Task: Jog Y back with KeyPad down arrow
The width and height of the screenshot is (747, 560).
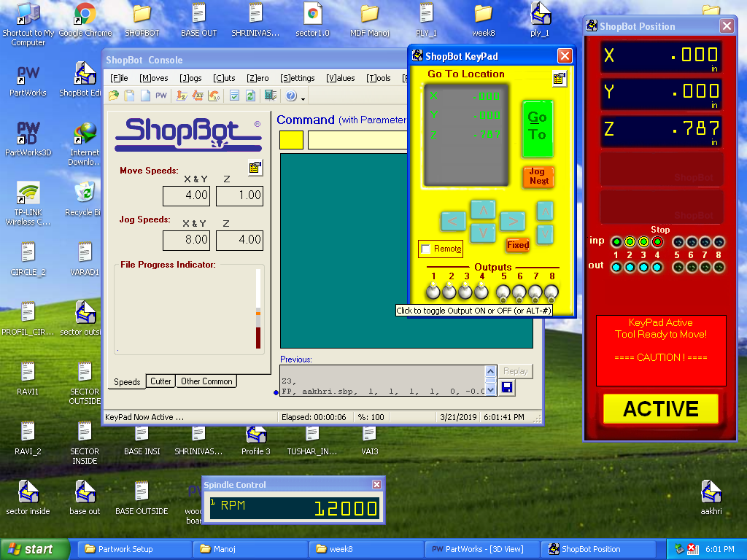Action: pyautogui.click(x=483, y=233)
